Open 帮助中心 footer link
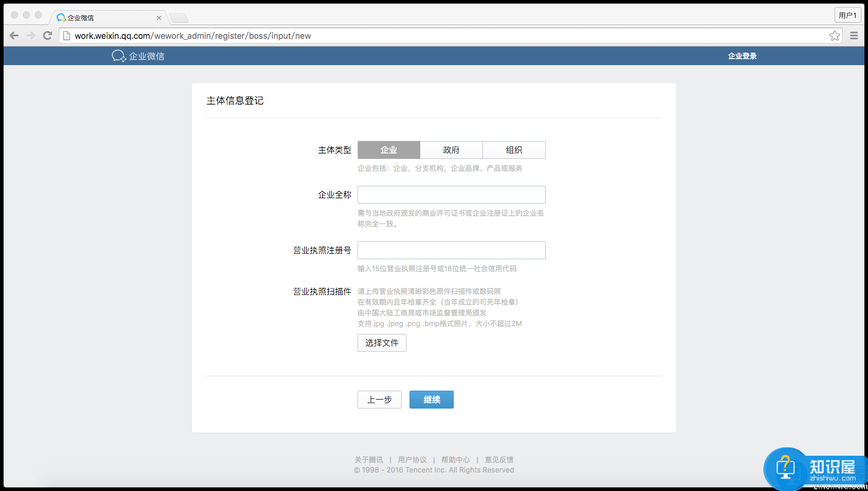This screenshot has height=491, width=868. 456,460
